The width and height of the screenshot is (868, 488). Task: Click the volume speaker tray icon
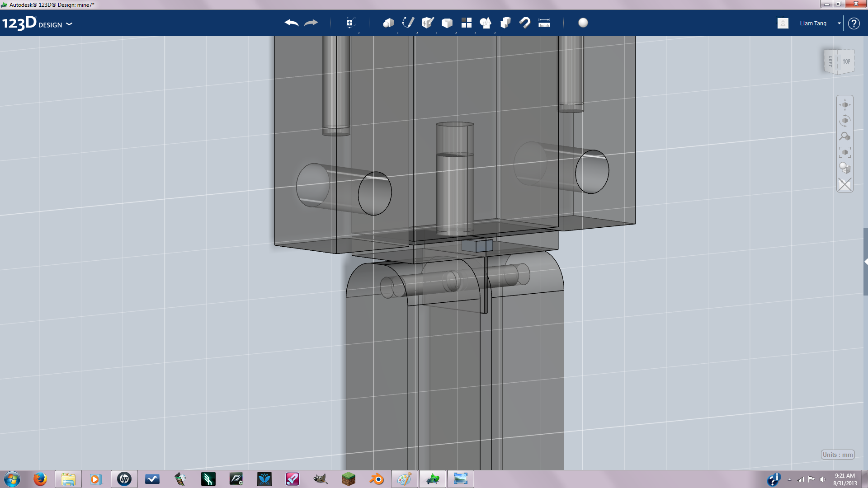tap(822, 479)
